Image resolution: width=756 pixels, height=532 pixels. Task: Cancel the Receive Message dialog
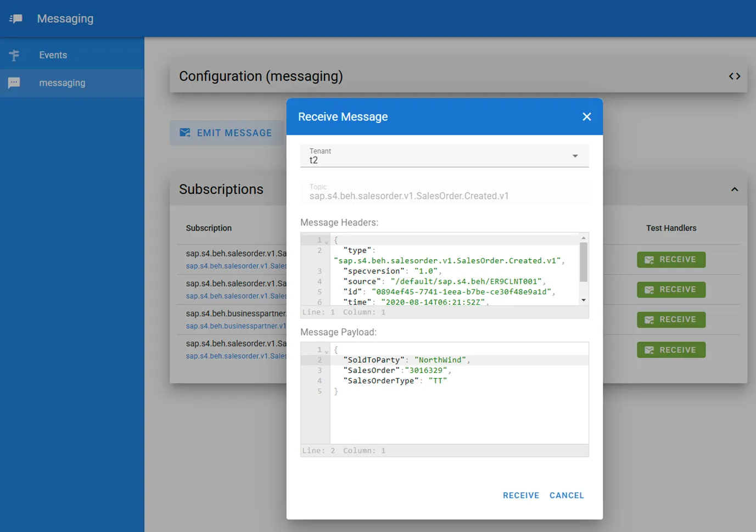coord(567,495)
